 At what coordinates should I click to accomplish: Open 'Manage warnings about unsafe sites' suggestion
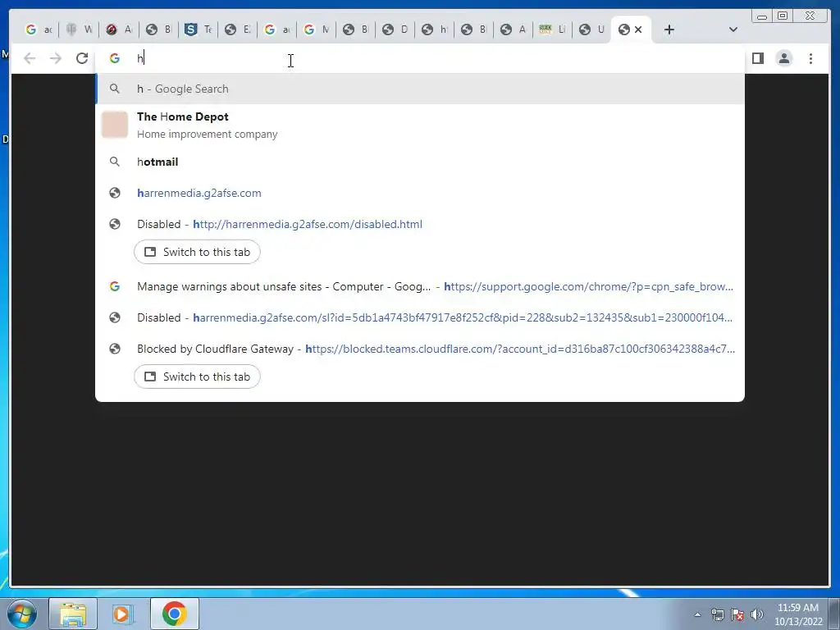[x=420, y=286]
